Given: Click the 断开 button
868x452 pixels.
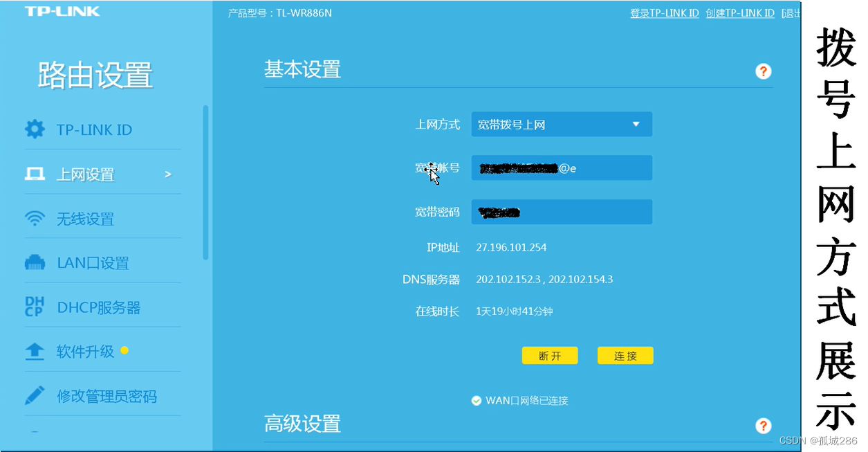Looking at the screenshot, I should tap(550, 356).
